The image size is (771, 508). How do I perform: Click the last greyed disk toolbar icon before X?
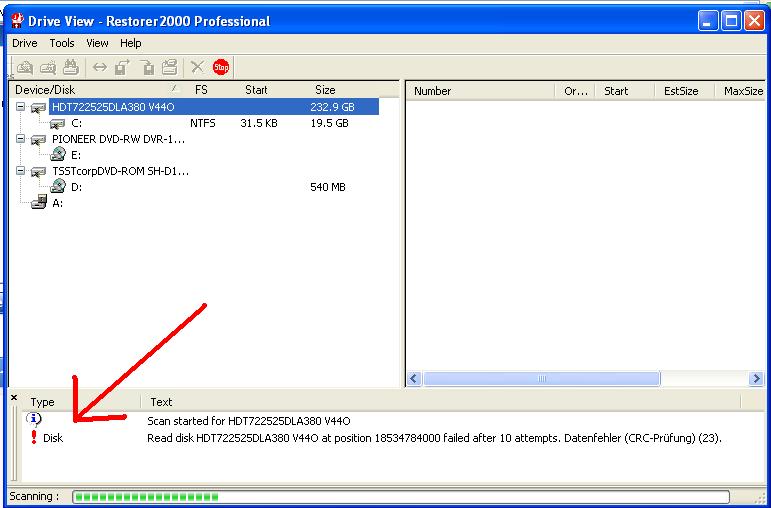point(169,67)
